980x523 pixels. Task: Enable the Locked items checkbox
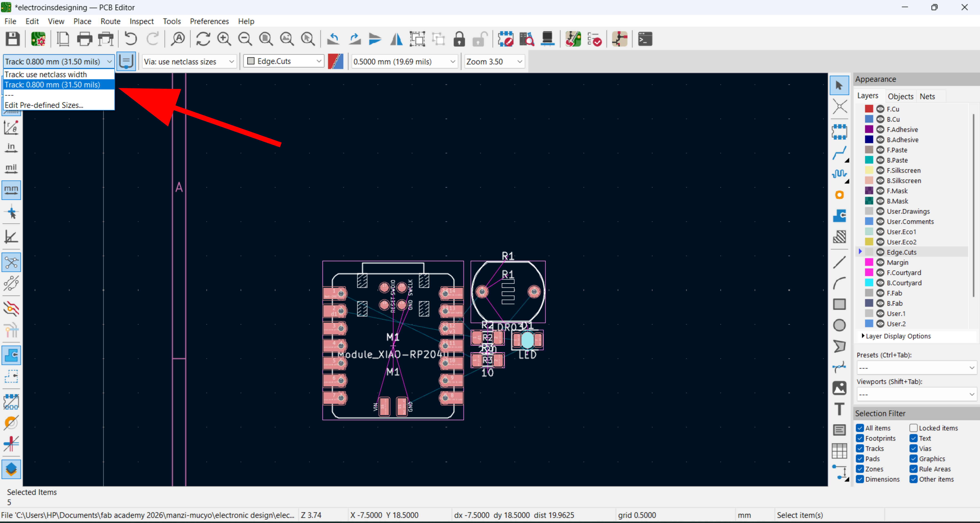(913, 428)
